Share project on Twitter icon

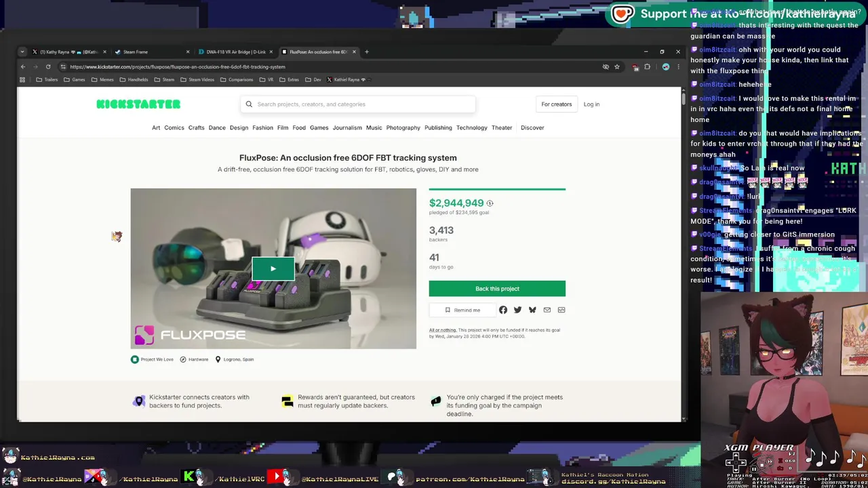tap(518, 310)
